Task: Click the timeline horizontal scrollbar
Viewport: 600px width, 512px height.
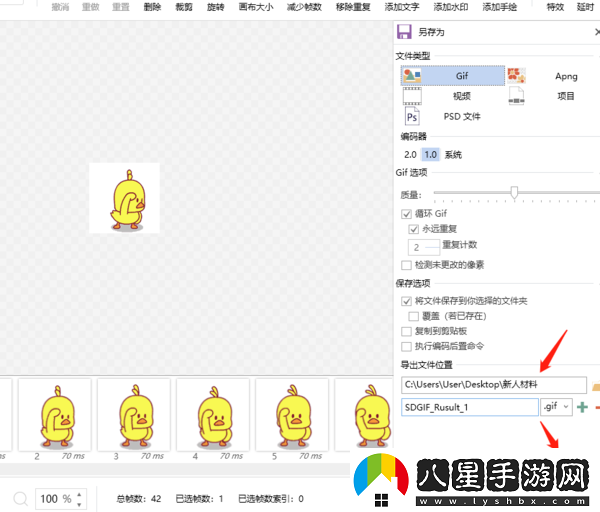Action: click(175, 469)
